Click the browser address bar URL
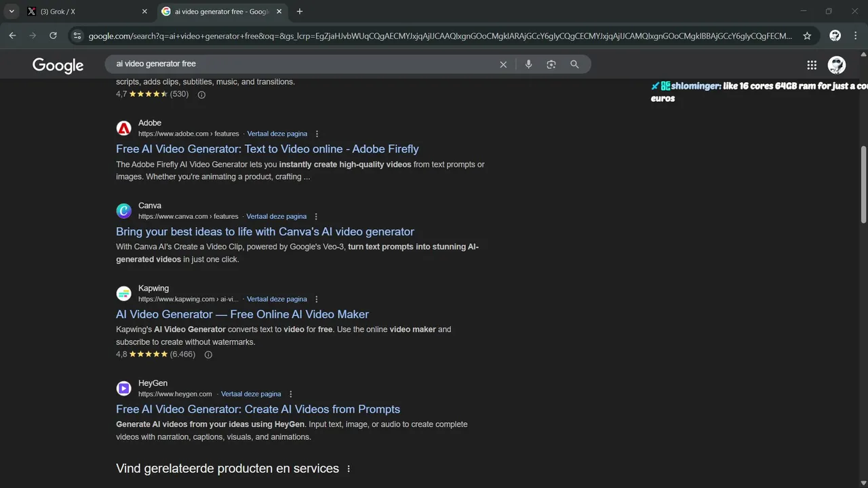The width and height of the screenshot is (868, 488). click(441, 36)
